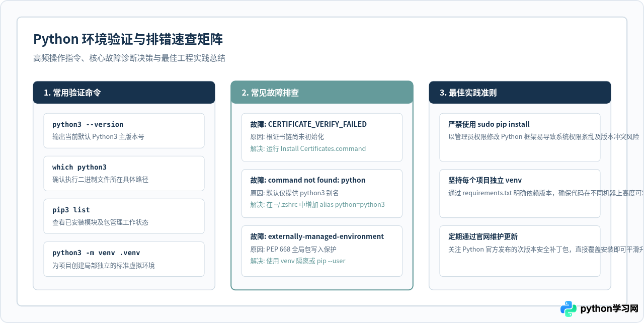Click the '查看已安装模块及包管理工作状态' description
644x323 pixels.
point(100,222)
